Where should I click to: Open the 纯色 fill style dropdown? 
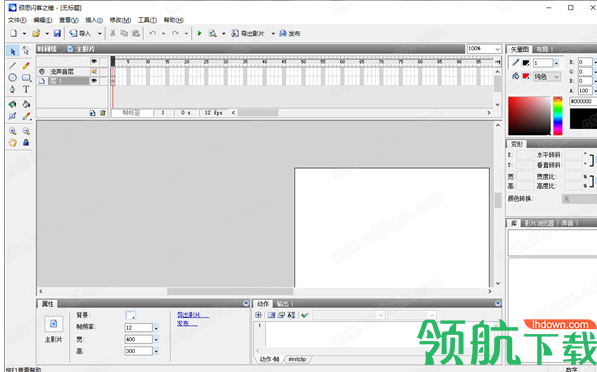click(x=547, y=77)
